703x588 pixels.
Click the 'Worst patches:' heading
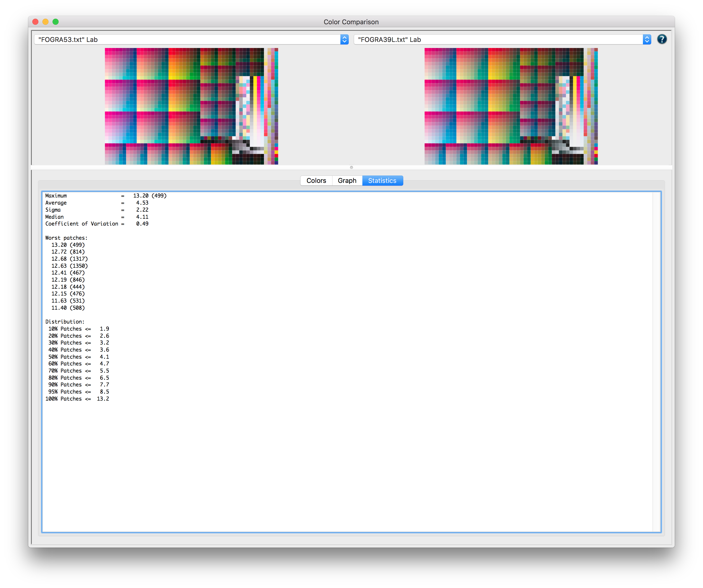[66, 238]
